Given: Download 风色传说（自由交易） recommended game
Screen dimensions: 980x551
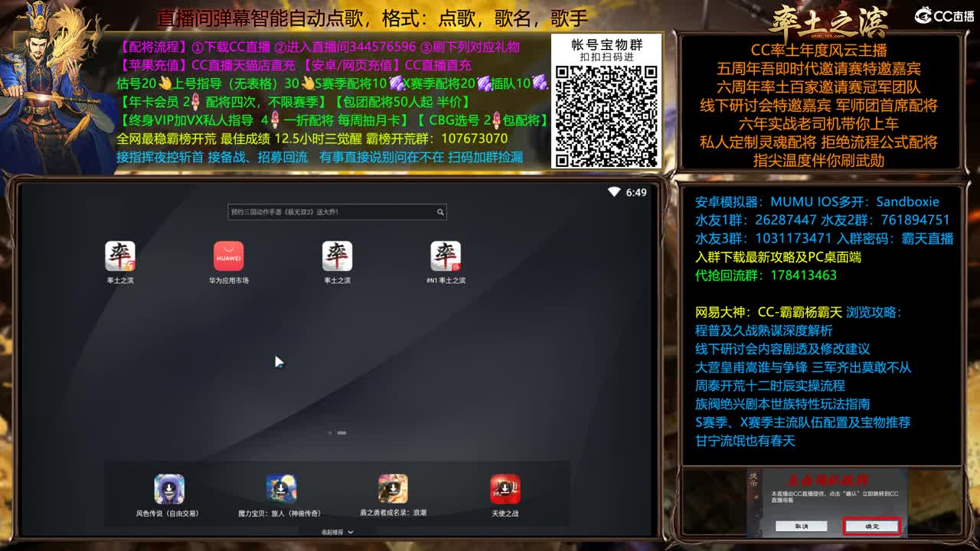Looking at the screenshot, I should (169, 489).
